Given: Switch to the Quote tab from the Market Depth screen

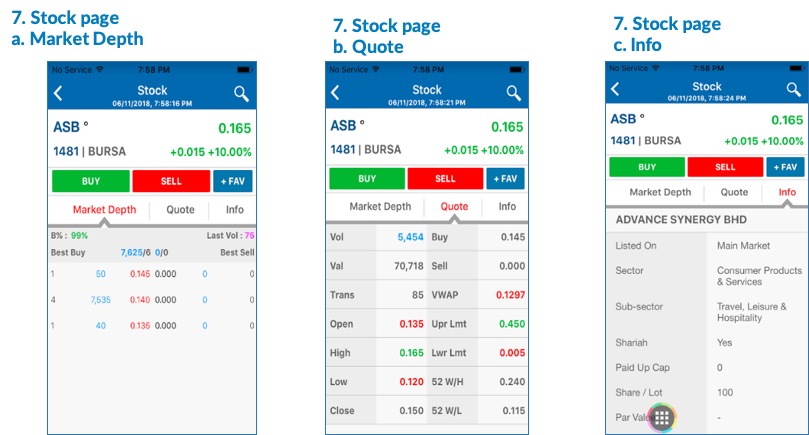Looking at the screenshot, I should [180, 210].
